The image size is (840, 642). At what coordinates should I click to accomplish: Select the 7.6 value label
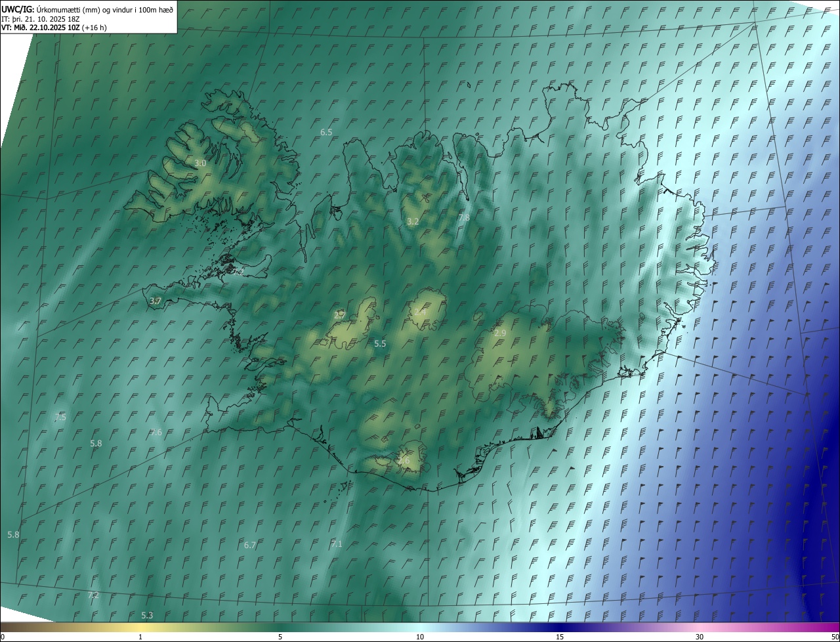click(156, 432)
